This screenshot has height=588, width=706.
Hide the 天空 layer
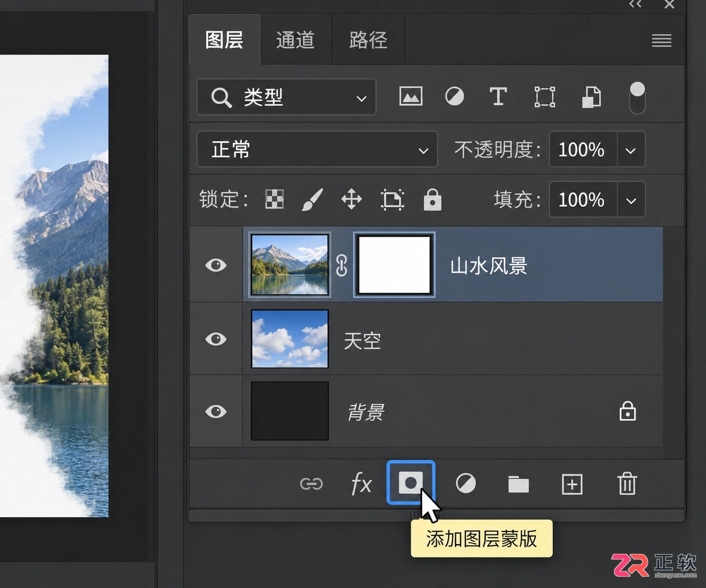coord(216,339)
